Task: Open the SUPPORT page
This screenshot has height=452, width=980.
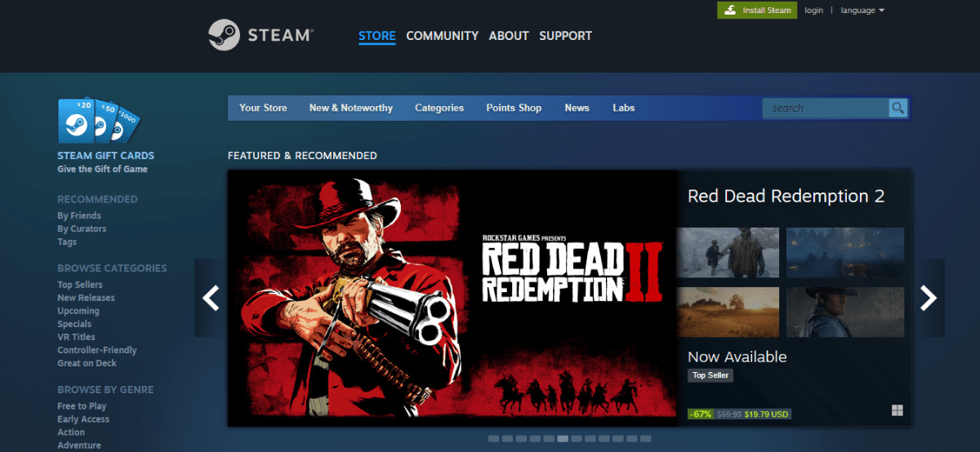Action: pyautogui.click(x=565, y=36)
